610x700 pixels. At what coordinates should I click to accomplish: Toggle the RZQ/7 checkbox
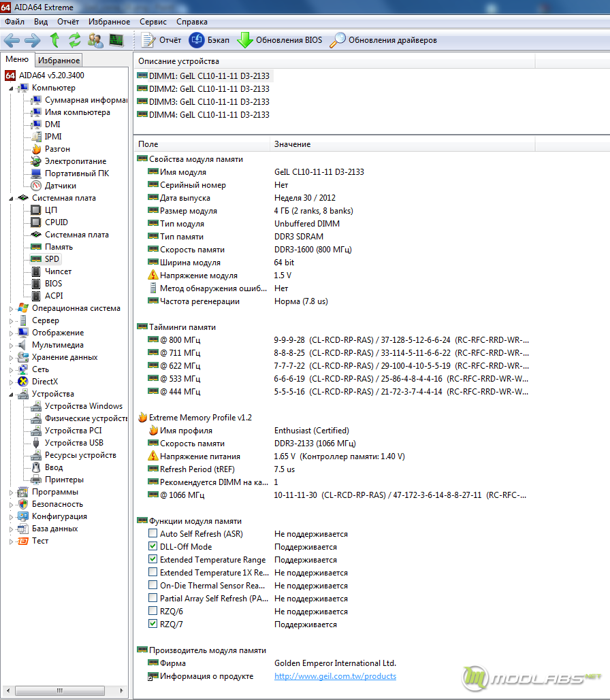[152, 624]
